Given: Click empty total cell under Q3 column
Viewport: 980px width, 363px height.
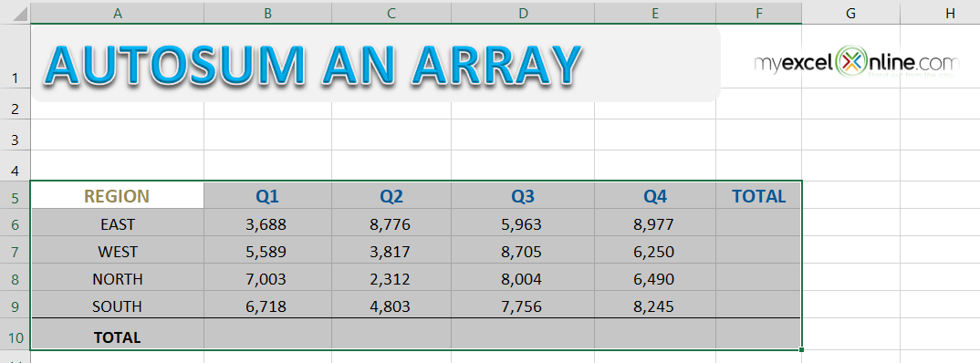Looking at the screenshot, I should pyautogui.click(x=523, y=334).
